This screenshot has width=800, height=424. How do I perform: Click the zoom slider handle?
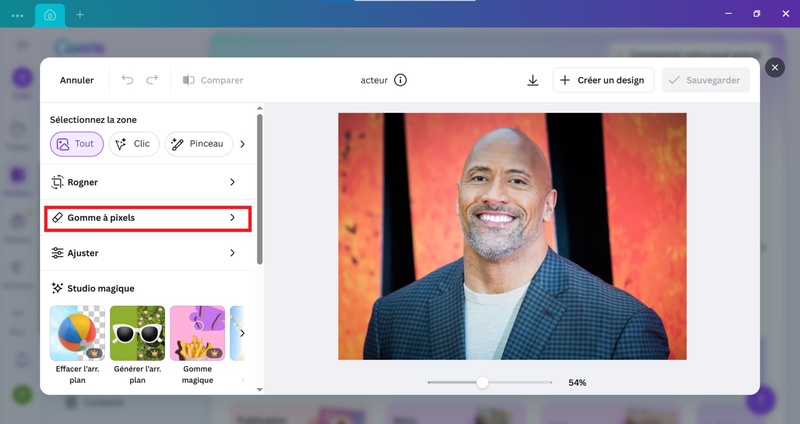tap(482, 382)
